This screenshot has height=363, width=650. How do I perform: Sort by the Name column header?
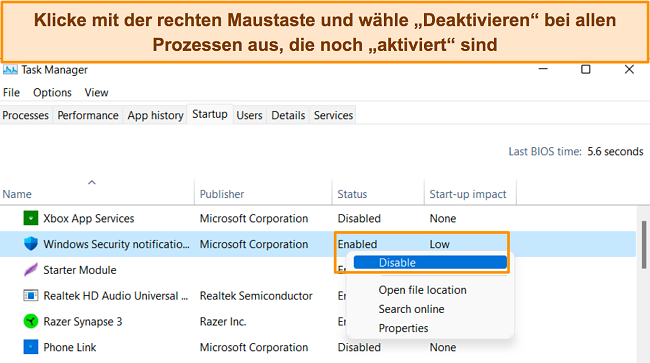pyautogui.click(x=17, y=194)
